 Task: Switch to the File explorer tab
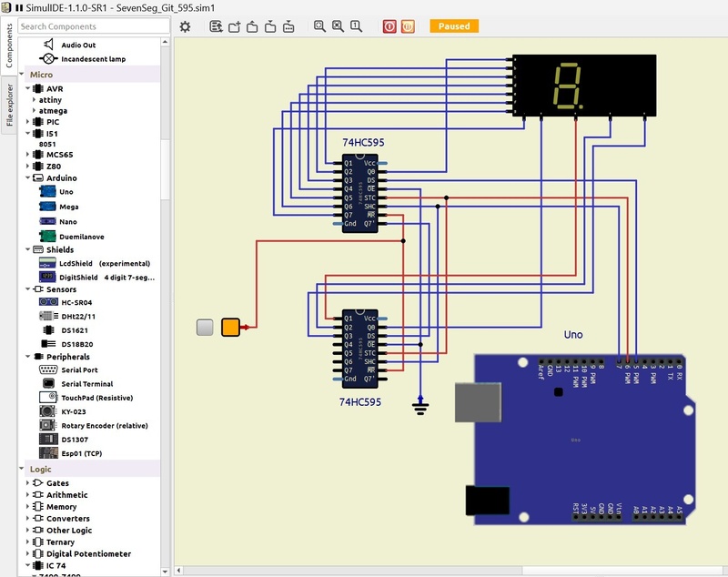pyautogui.click(x=9, y=108)
